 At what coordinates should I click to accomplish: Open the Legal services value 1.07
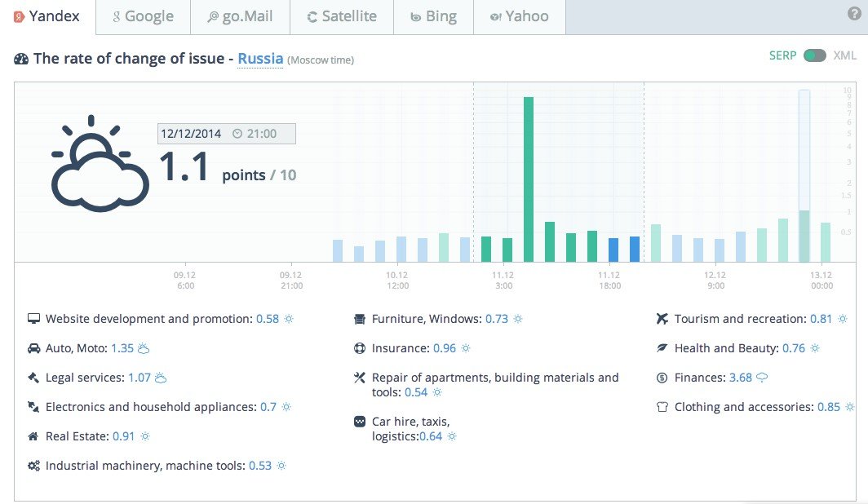coord(139,378)
